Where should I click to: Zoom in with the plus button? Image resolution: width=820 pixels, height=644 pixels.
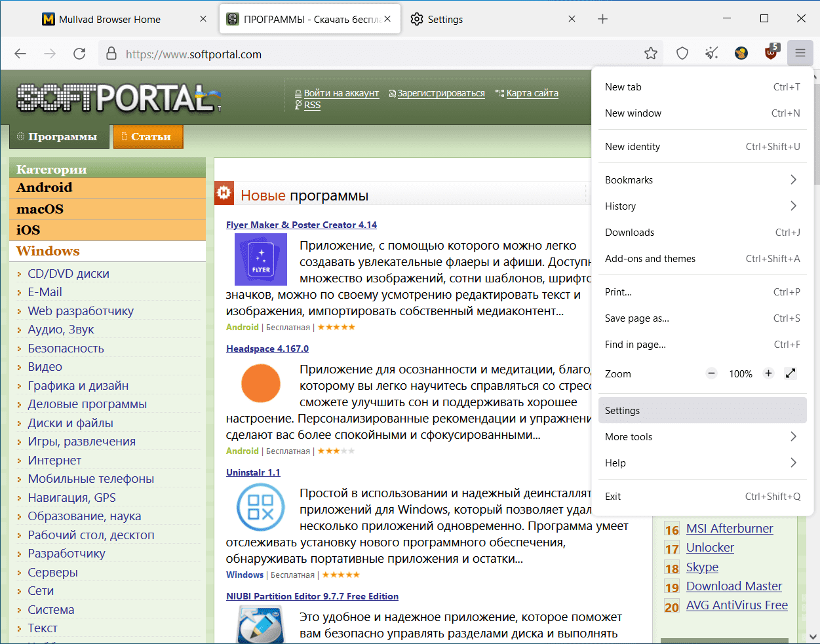[x=769, y=373]
